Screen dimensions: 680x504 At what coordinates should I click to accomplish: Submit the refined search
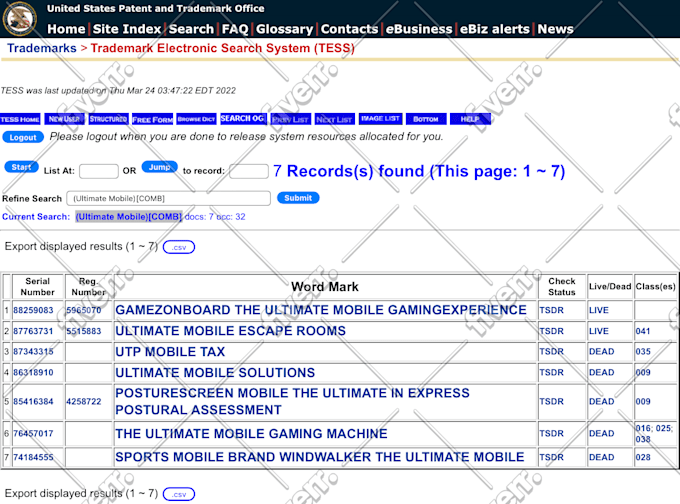[298, 198]
